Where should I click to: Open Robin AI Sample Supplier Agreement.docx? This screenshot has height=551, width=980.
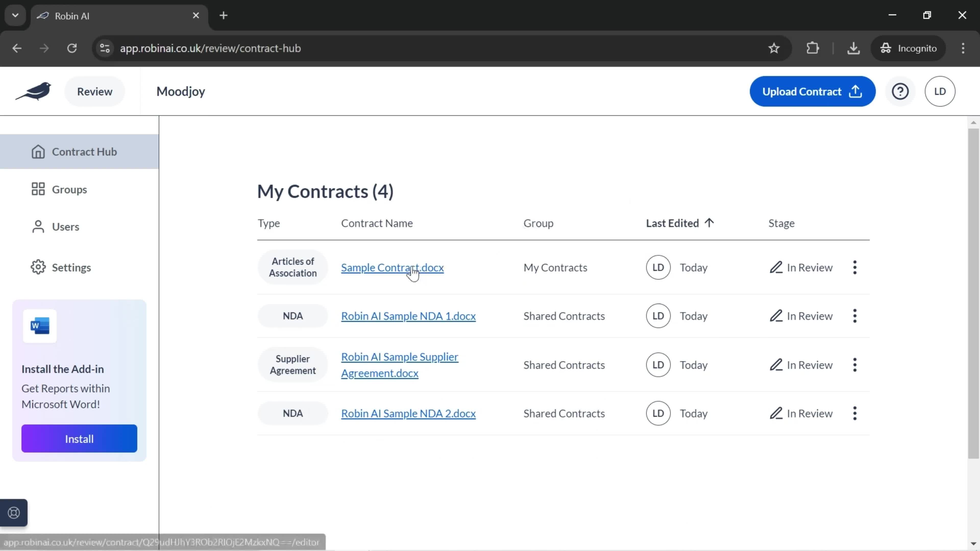click(x=400, y=365)
